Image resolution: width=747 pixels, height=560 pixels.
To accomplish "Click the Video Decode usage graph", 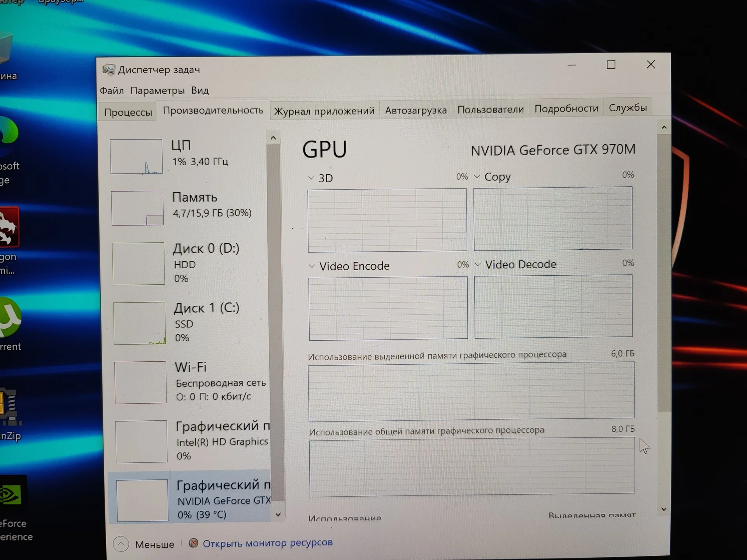I will pyautogui.click(x=553, y=306).
